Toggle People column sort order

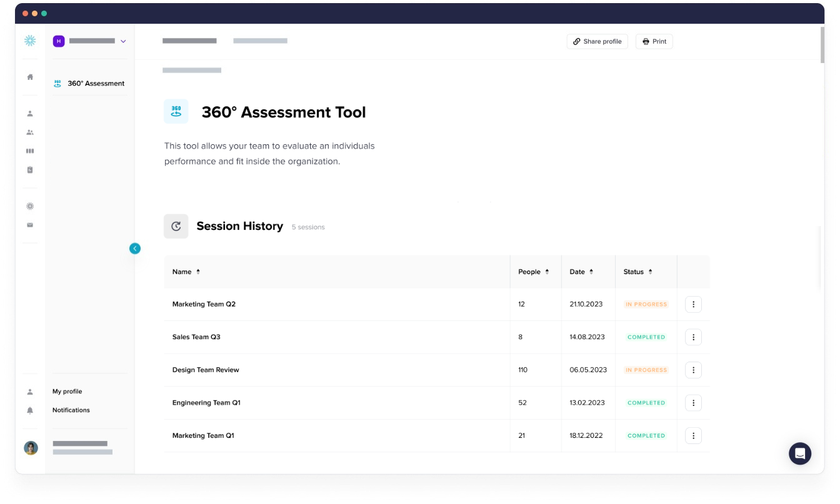(546, 272)
